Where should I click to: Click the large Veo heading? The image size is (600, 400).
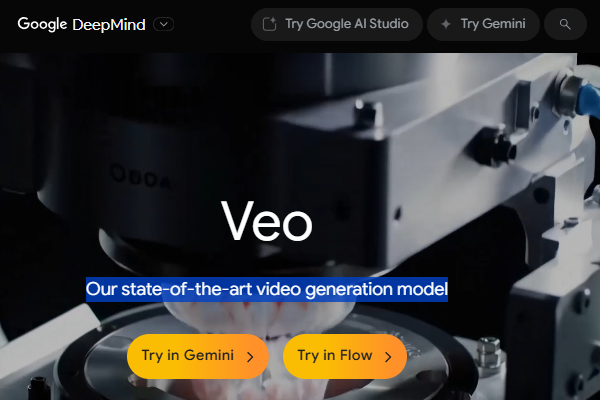tap(267, 221)
